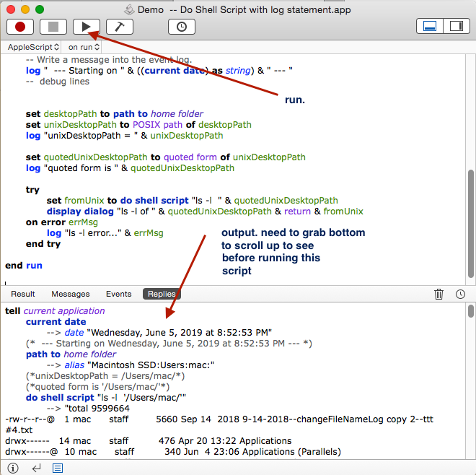Screen dimensions: 476x475
Task: Show the result pane via return-arrow icon
Action: coord(36,468)
